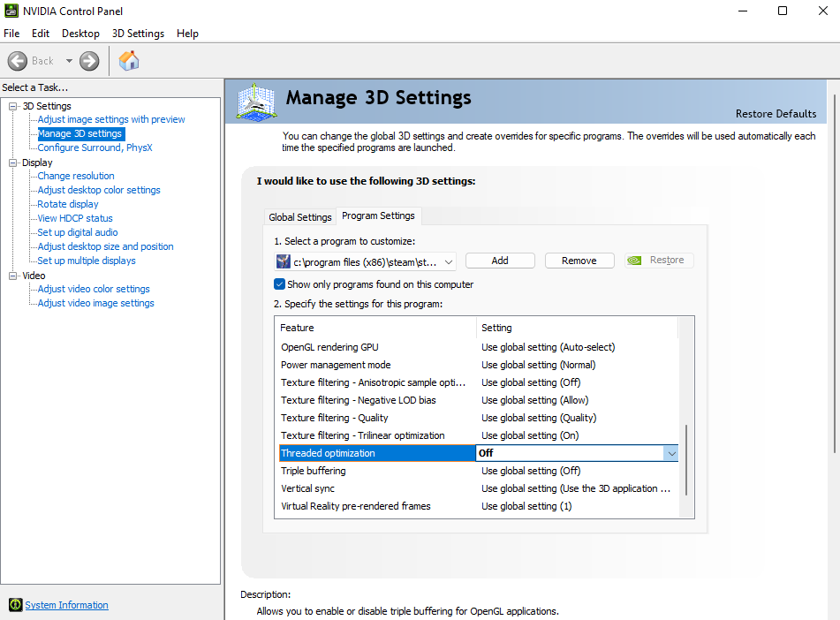840x620 pixels.
Task: Click the Home icon in toolbar
Action: click(x=129, y=61)
